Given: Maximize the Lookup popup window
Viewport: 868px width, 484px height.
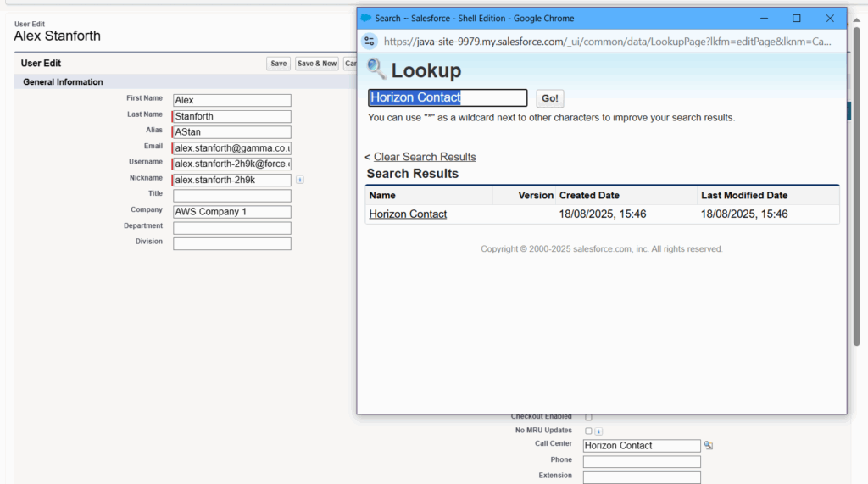Looking at the screenshot, I should coord(796,19).
